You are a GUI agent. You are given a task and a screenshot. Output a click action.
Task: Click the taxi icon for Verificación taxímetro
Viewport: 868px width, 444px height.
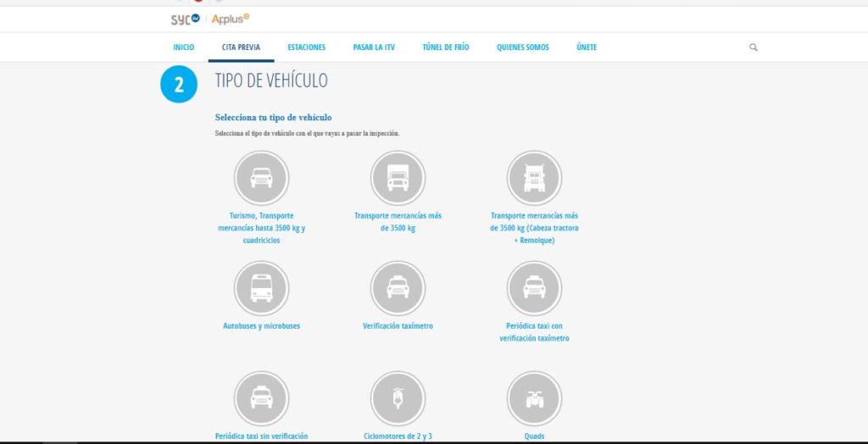point(398,288)
